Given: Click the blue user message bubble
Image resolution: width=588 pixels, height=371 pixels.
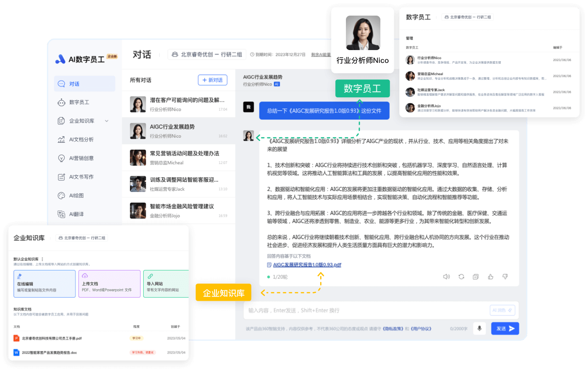Looking at the screenshot, I should 324,111.
